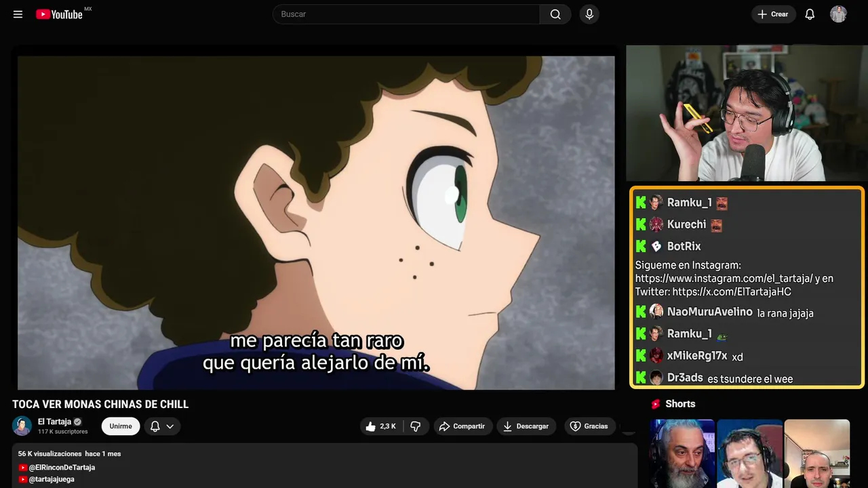Open the account avatar menu

point(838,14)
